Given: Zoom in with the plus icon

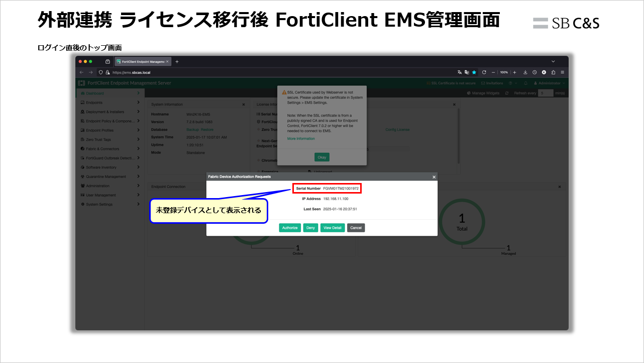Looking at the screenshot, I should [x=514, y=72].
